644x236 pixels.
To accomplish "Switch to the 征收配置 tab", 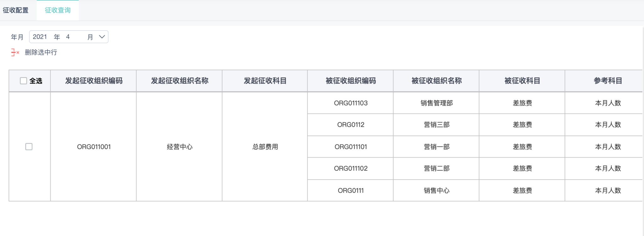I will [x=16, y=10].
